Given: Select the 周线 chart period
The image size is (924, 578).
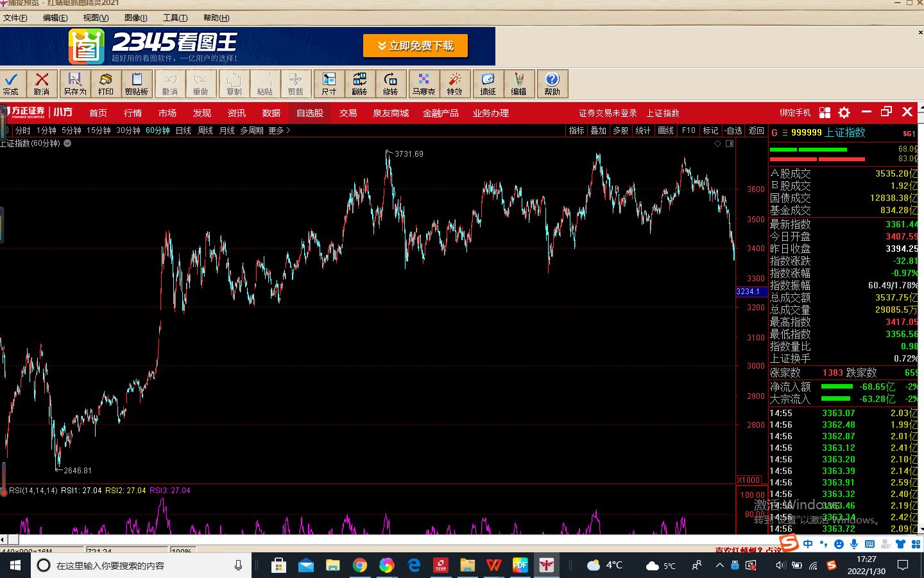Looking at the screenshot, I should click(205, 130).
